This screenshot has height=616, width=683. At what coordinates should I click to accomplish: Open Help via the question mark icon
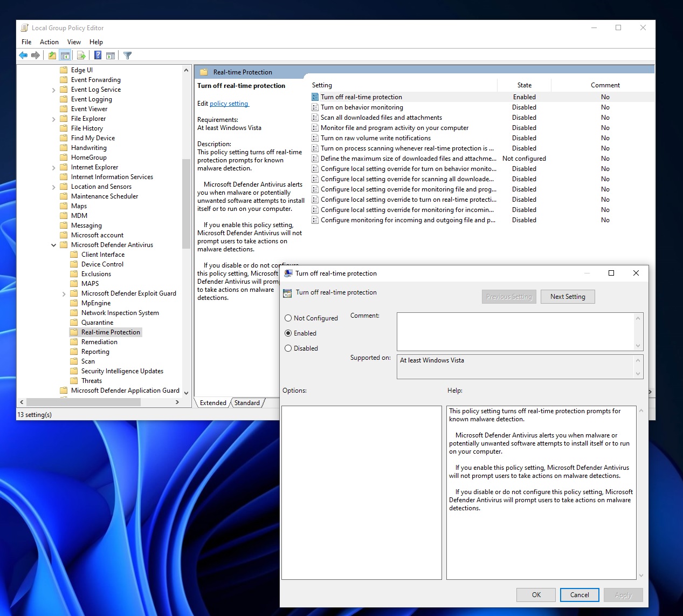(x=98, y=55)
